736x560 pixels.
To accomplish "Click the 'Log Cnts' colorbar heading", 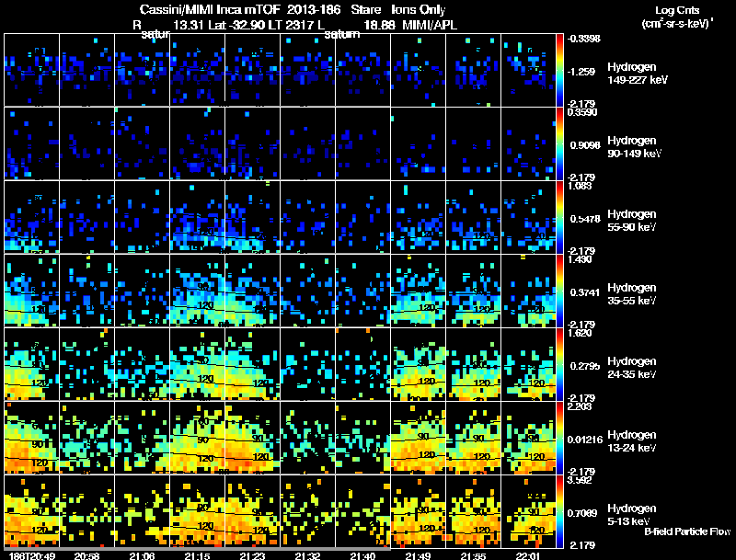I will click(x=677, y=10).
